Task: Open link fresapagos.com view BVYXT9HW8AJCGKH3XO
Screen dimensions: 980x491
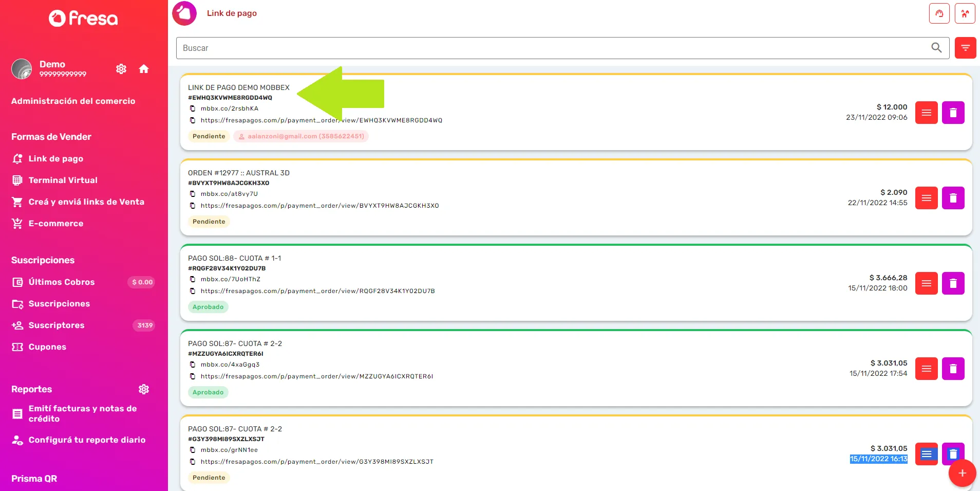Action: 319,206
